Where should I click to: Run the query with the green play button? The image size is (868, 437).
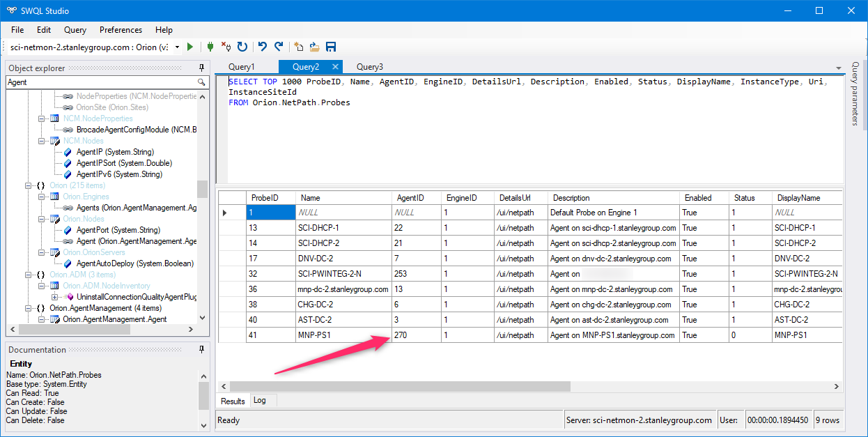pos(190,47)
